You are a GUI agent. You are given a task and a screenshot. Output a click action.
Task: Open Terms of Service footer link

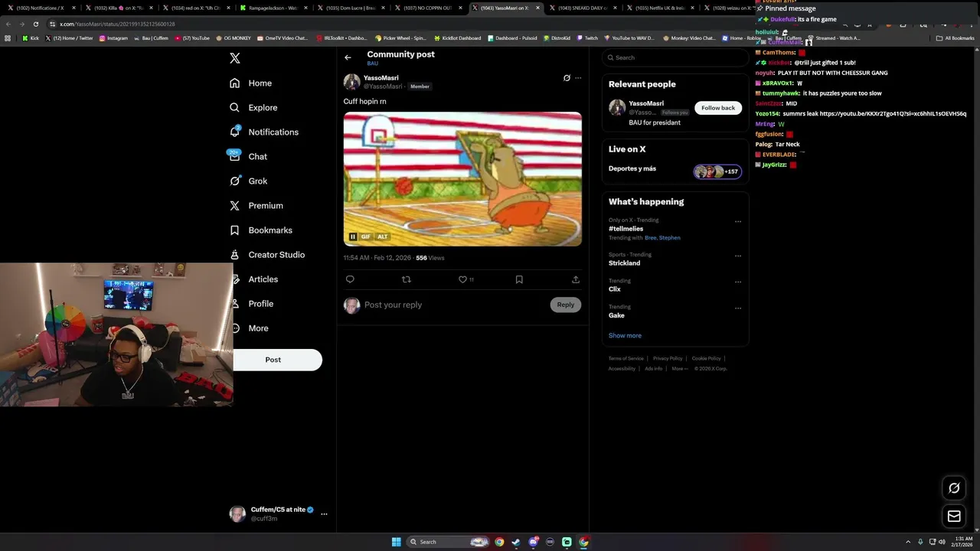[x=626, y=358]
